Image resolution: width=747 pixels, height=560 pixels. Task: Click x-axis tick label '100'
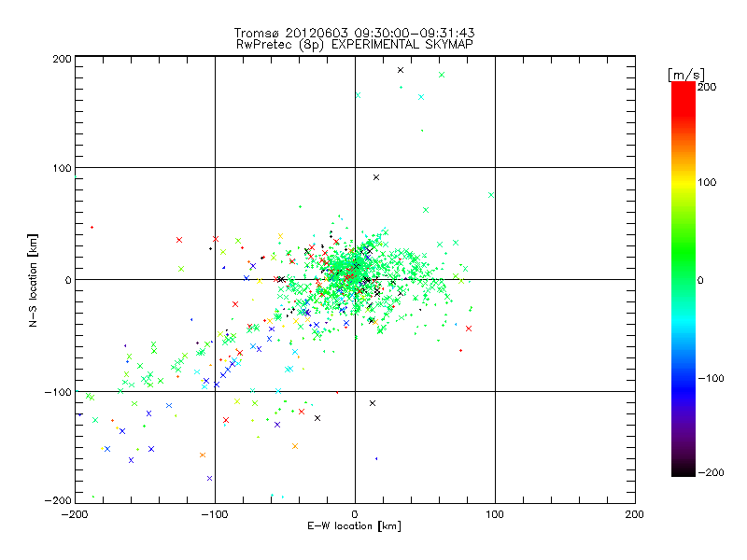(x=495, y=515)
